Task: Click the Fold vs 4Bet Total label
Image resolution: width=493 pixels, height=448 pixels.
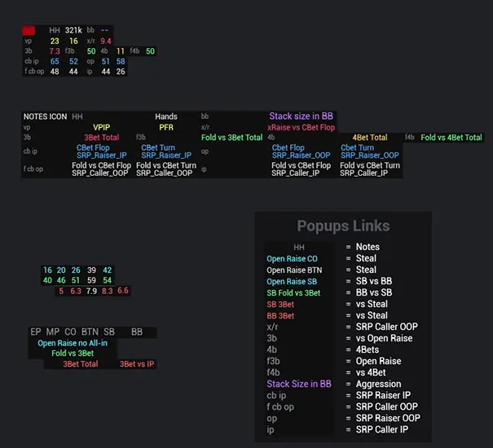Action: pyautogui.click(x=451, y=138)
